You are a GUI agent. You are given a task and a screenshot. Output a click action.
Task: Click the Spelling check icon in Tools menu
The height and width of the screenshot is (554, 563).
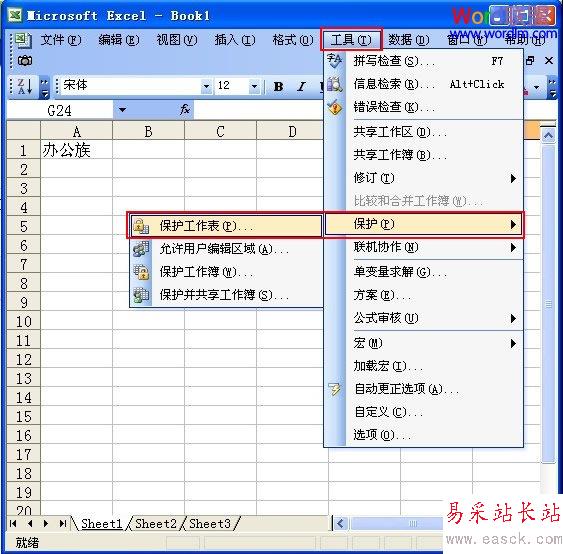pos(334,61)
